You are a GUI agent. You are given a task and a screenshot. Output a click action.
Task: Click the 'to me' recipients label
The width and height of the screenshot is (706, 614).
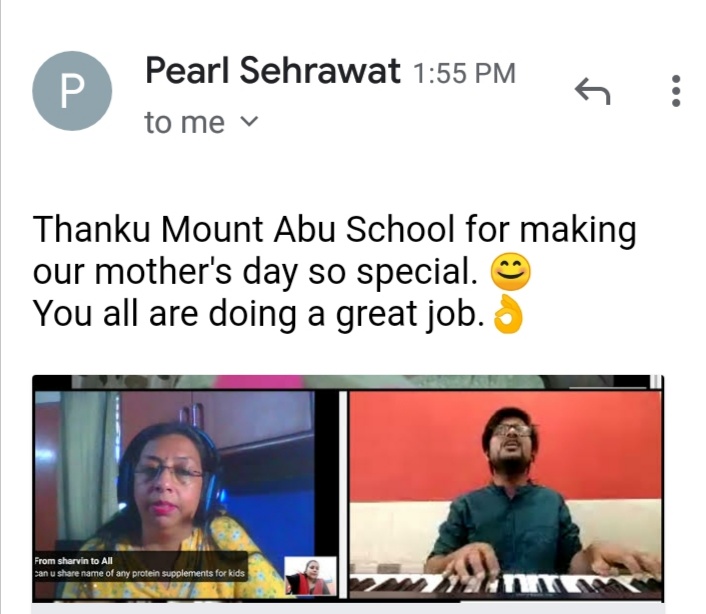click(185, 122)
